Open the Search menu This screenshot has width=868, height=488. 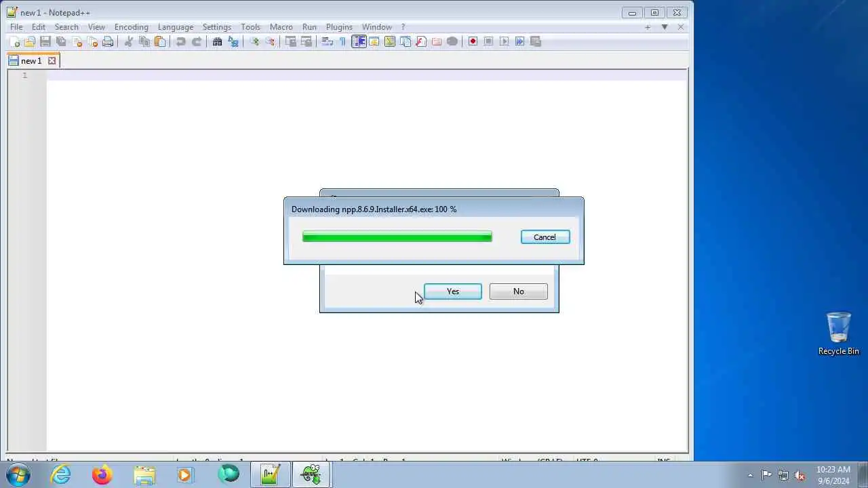[66, 27]
